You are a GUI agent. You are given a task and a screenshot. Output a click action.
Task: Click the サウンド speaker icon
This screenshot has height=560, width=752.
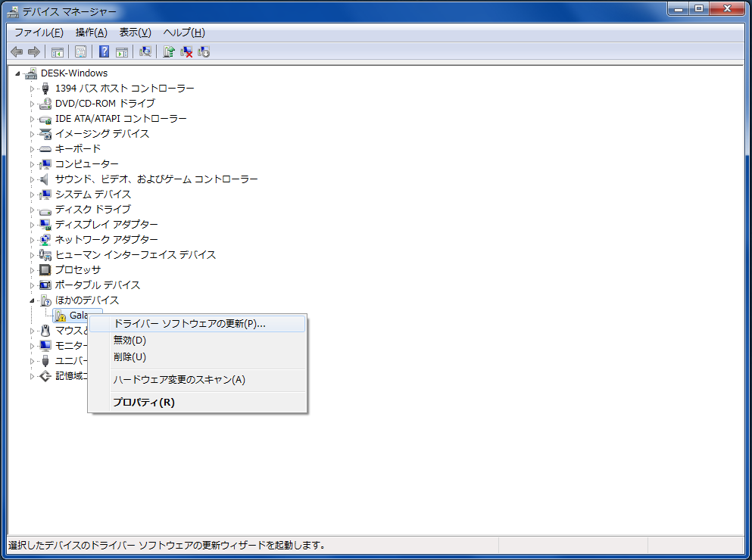pos(45,179)
